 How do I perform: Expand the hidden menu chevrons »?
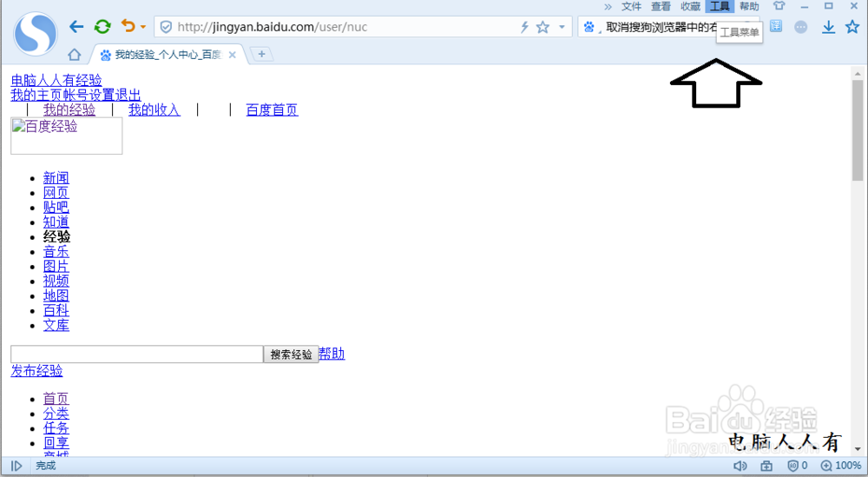(608, 6)
